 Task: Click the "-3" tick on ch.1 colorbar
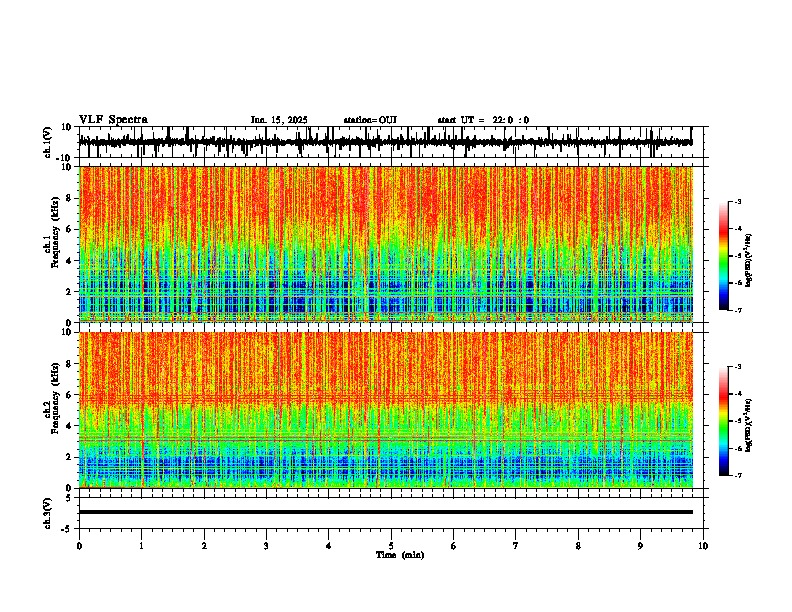point(737,201)
